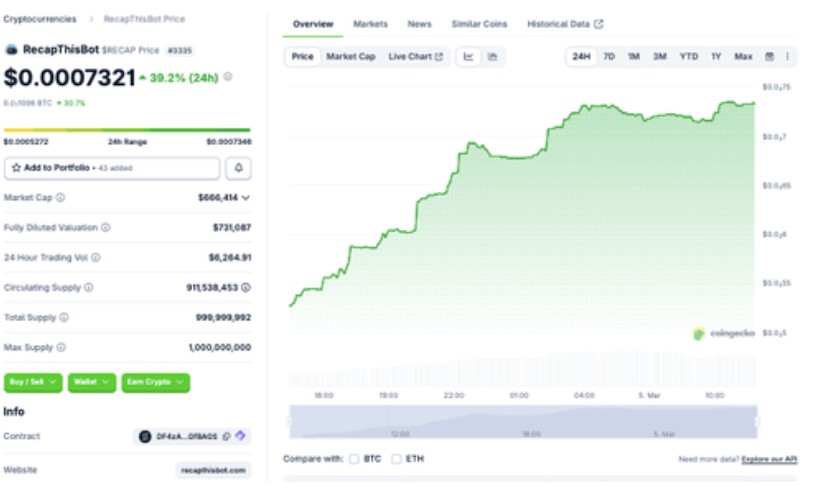This screenshot has width=833, height=499.
Task: Switch to line chart view icon
Action: [469, 57]
